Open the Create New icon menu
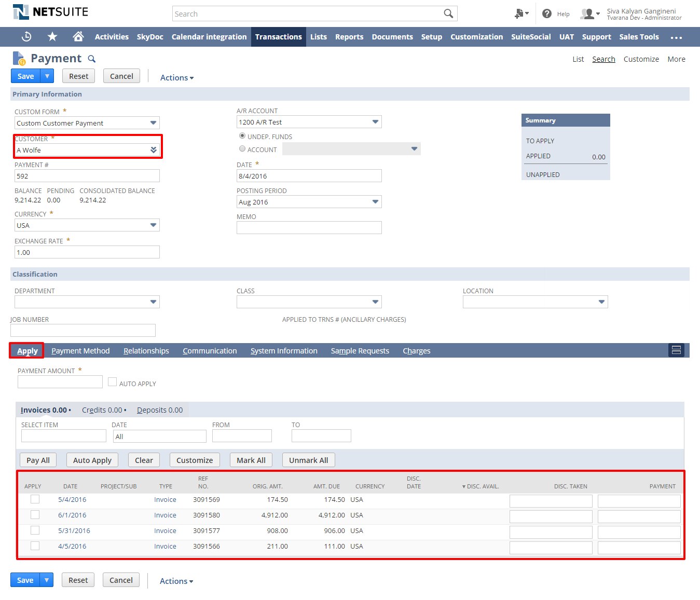Image resolution: width=700 pixels, height=600 pixels. click(x=520, y=13)
